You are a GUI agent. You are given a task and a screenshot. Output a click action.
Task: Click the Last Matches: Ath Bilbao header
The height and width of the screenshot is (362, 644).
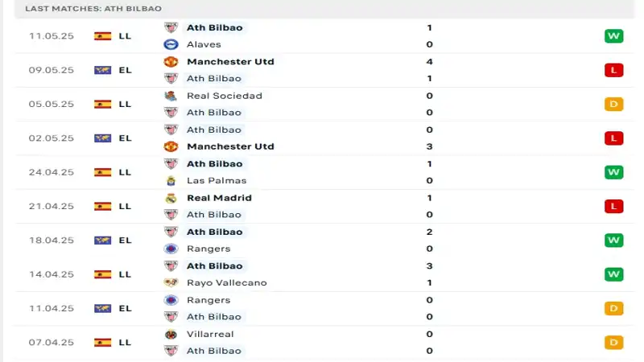click(x=93, y=8)
